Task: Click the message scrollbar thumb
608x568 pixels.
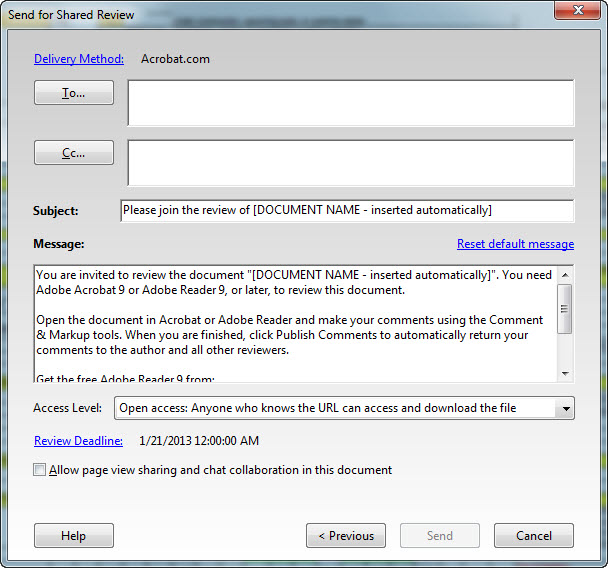Action: [x=565, y=309]
